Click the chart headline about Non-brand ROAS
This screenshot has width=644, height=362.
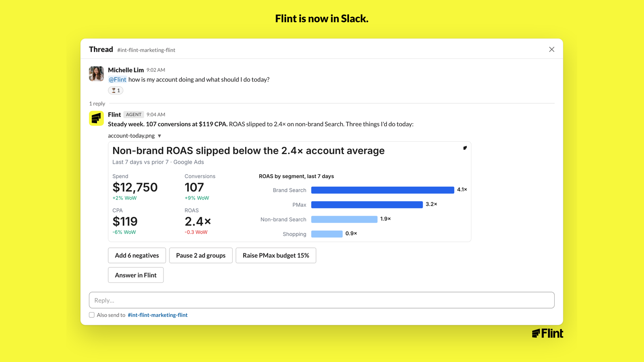click(x=248, y=151)
